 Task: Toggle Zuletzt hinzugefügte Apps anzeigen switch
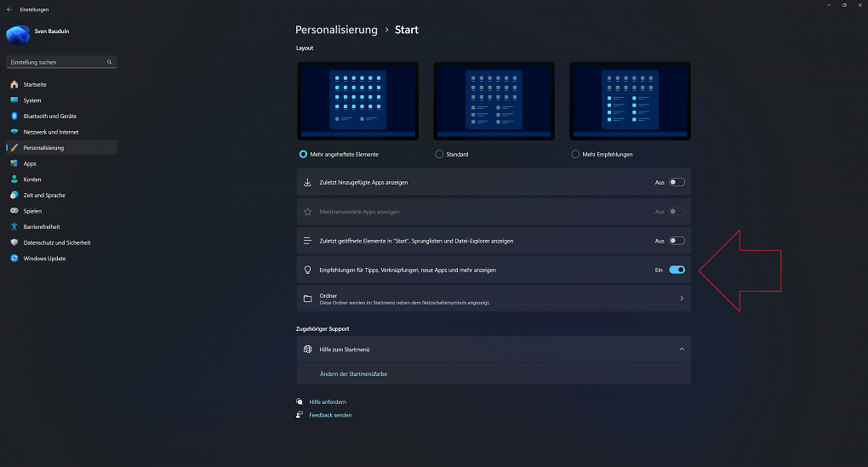pos(677,182)
